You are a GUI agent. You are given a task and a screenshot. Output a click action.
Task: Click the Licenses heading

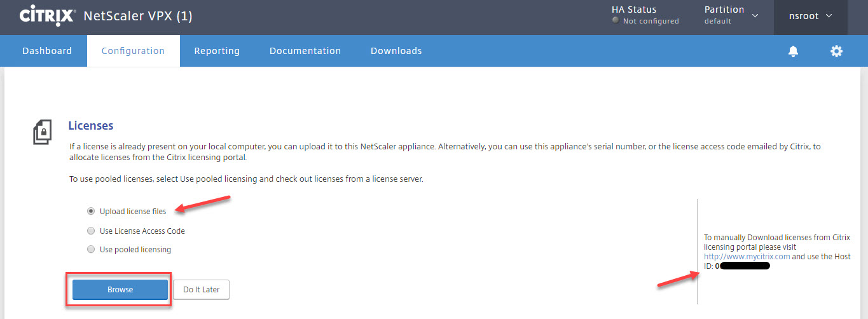click(x=91, y=126)
